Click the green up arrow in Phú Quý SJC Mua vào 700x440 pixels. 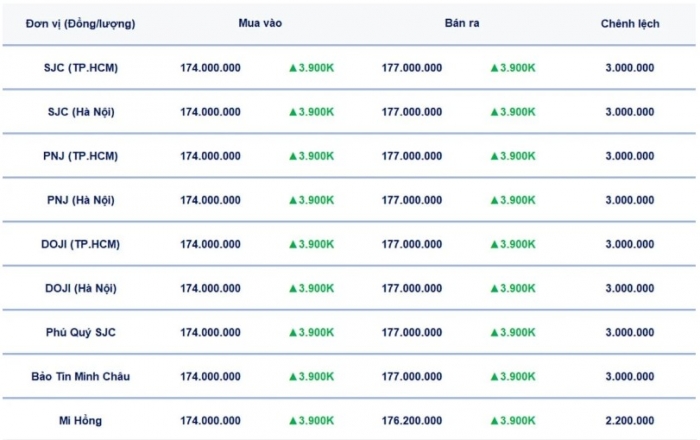pyautogui.click(x=293, y=332)
